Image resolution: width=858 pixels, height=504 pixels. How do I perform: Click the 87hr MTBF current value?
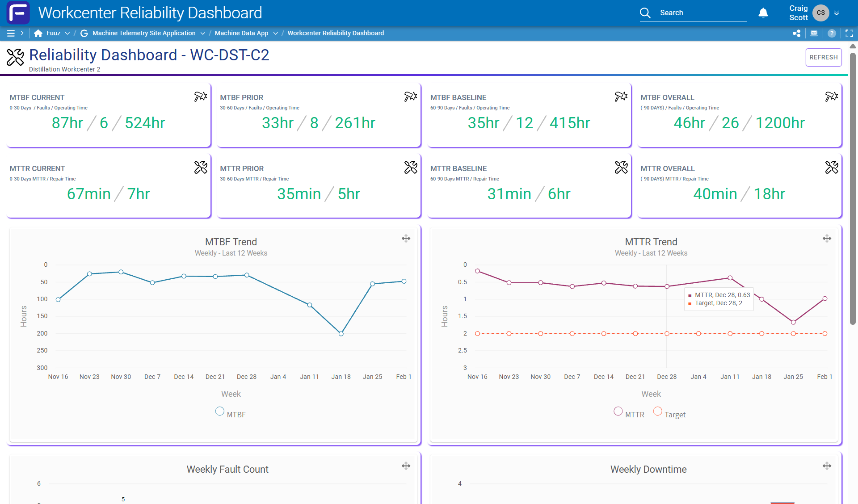[67, 123]
